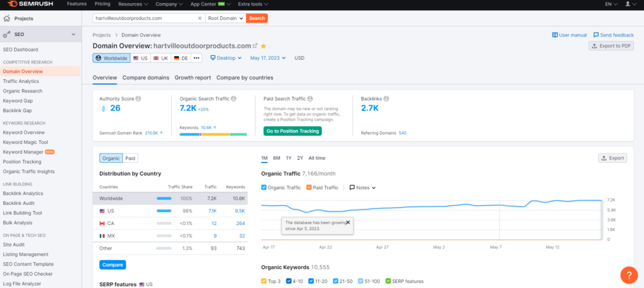Image resolution: width=644 pixels, height=288 pixels.
Task: Click the keywords position distribution bar
Action: [213, 135]
